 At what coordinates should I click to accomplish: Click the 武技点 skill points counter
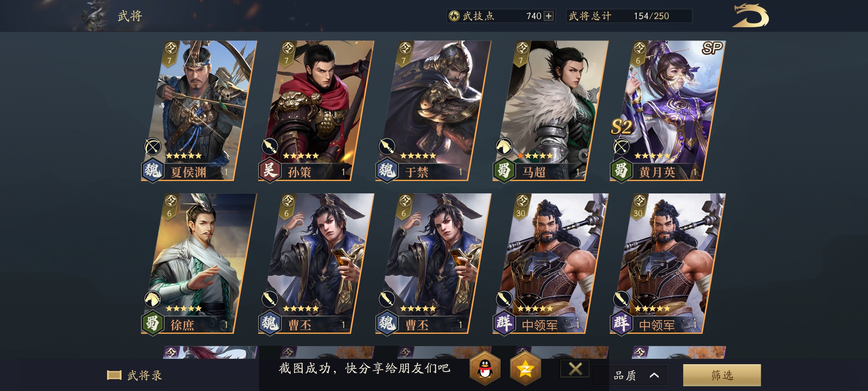point(501,16)
